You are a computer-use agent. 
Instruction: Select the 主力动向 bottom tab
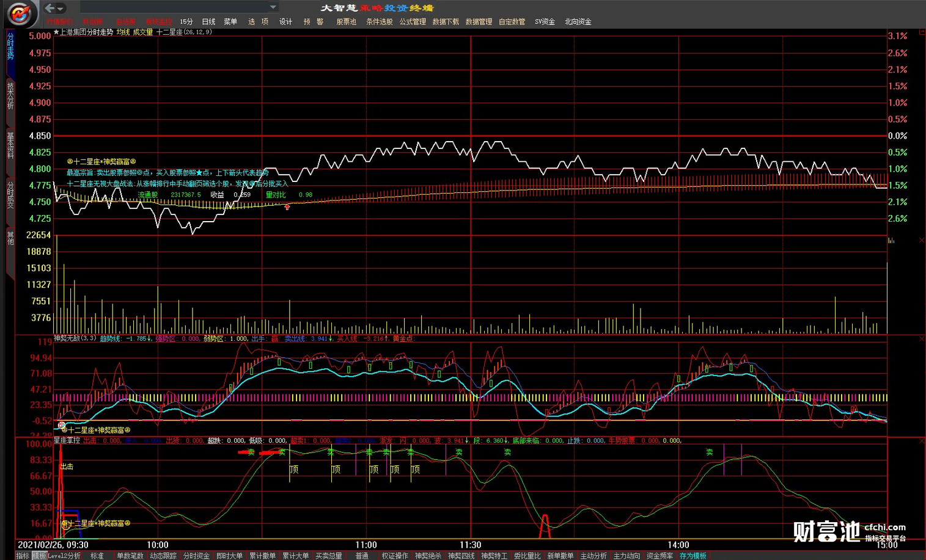coord(627,556)
